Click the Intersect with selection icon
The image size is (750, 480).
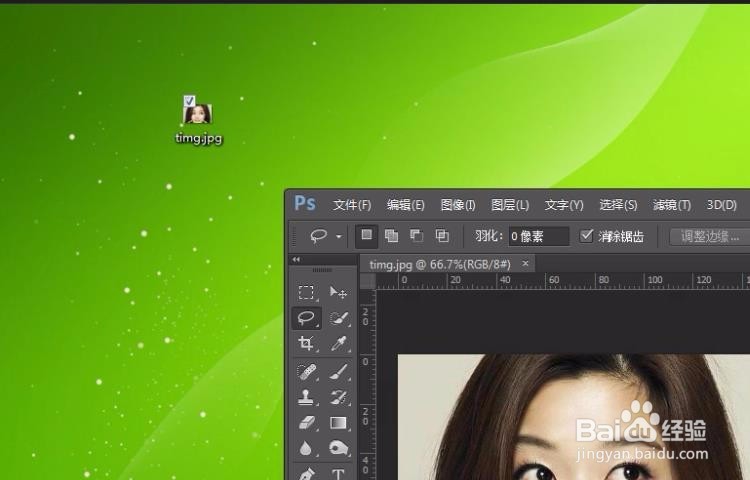pos(442,236)
